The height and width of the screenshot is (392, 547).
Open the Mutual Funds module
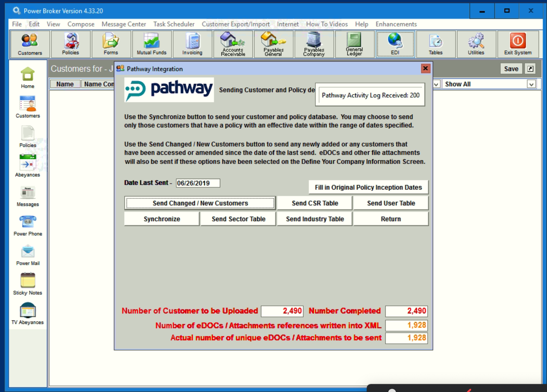coord(151,44)
